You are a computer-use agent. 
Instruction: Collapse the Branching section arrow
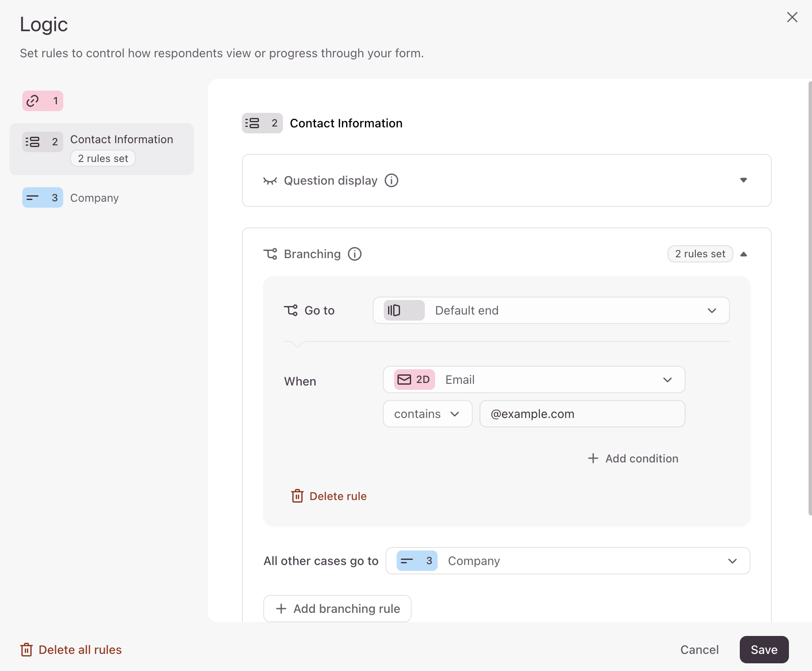pos(744,254)
